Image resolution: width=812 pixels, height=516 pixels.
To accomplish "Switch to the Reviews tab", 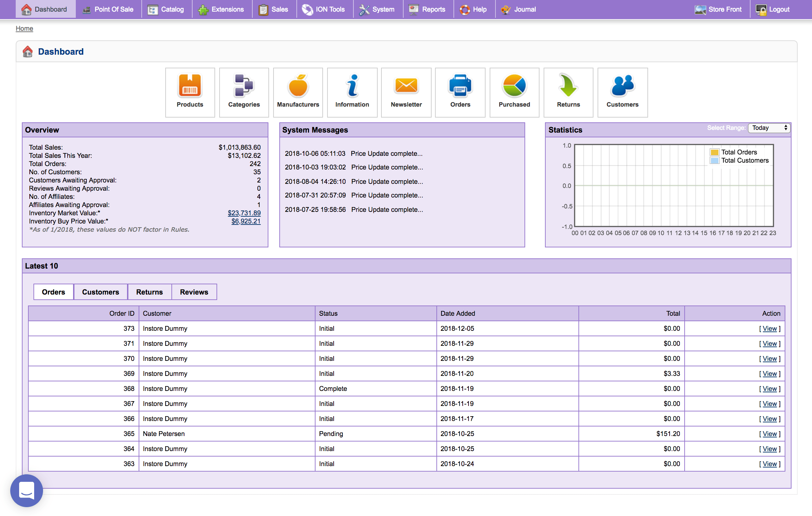I will [x=194, y=292].
